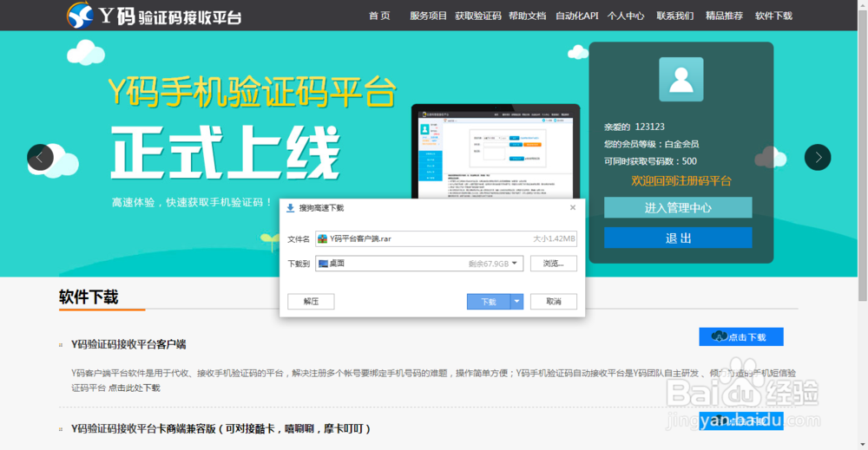Close the 搜狗高速下载 dialog

click(573, 207)
